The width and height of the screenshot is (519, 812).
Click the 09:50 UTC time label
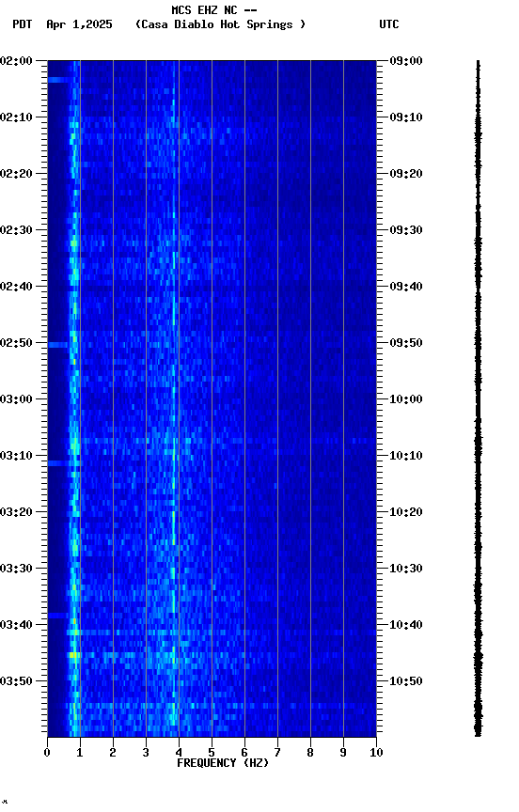click(x=406, y=343)
